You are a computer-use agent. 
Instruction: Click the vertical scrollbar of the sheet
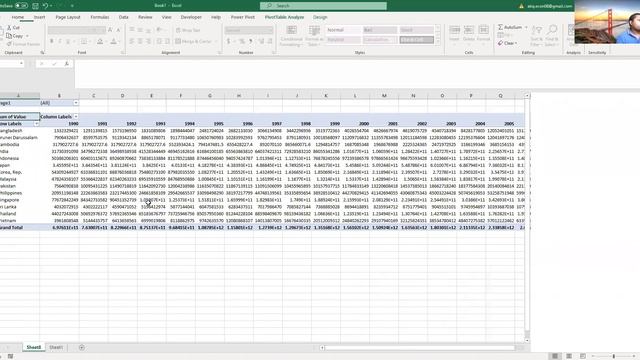click(x=527, y=218)
